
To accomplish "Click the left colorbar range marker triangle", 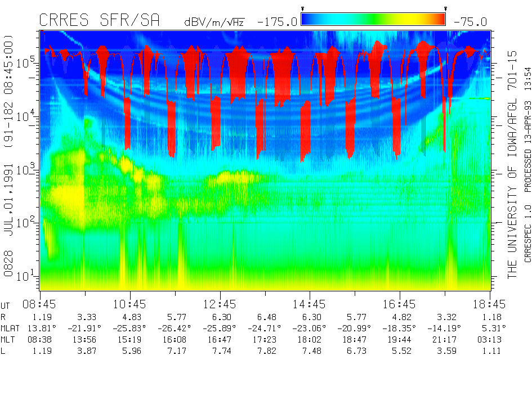I will 302,9.
